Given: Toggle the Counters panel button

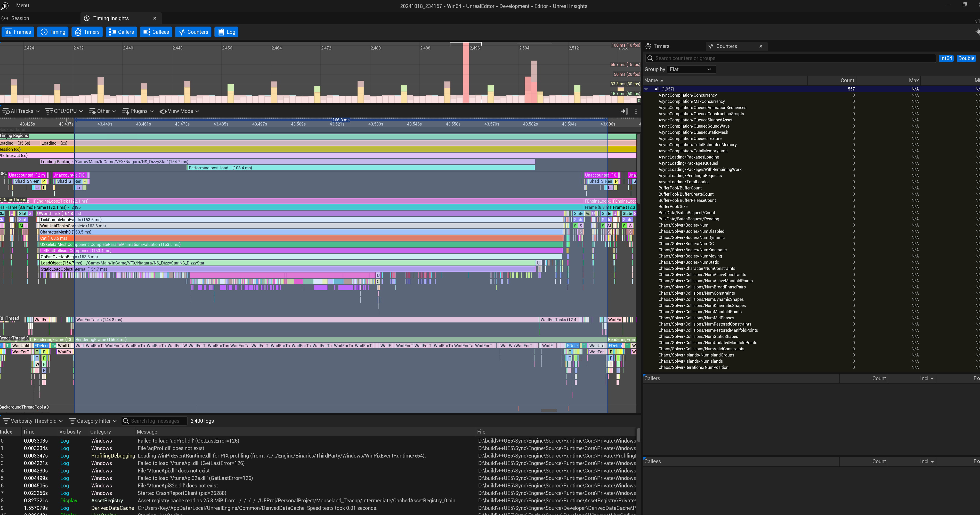Looking at the screenshot, I should point(193,32).
